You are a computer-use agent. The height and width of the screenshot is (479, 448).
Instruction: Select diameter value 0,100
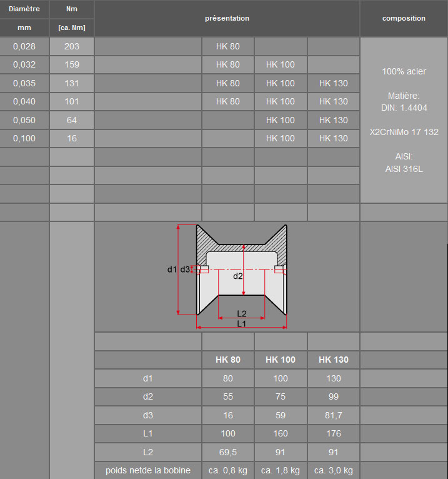(24, 138)
